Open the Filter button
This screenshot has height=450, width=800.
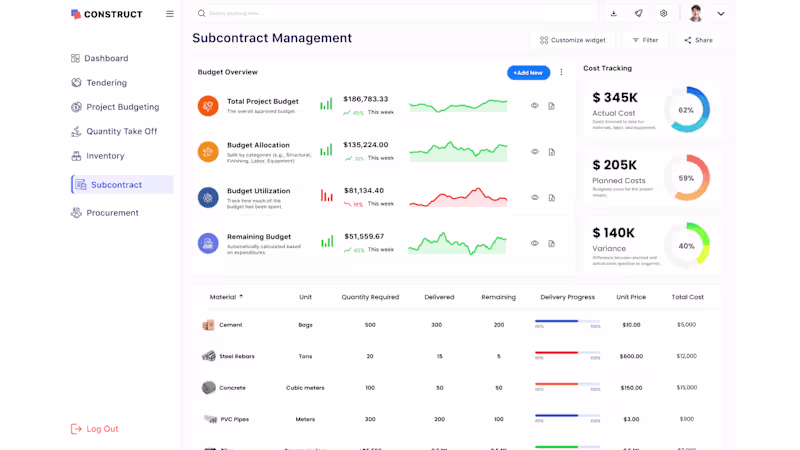[x=645, y=40]
